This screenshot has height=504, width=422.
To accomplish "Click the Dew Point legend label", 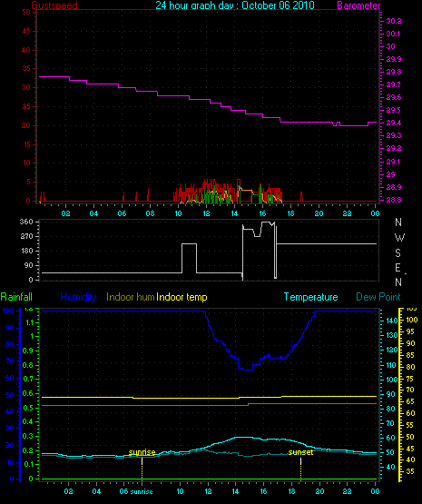I will pyautogui.click(x=378, y=297).
